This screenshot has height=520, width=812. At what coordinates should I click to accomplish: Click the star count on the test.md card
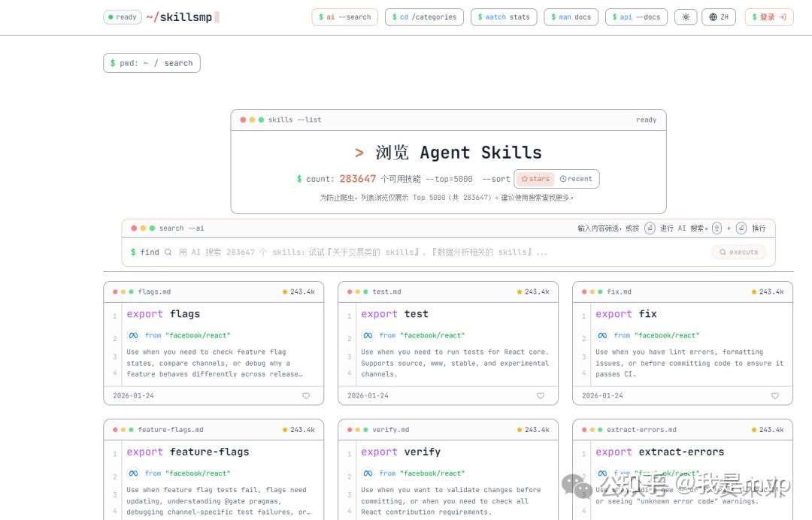[533, 292]
